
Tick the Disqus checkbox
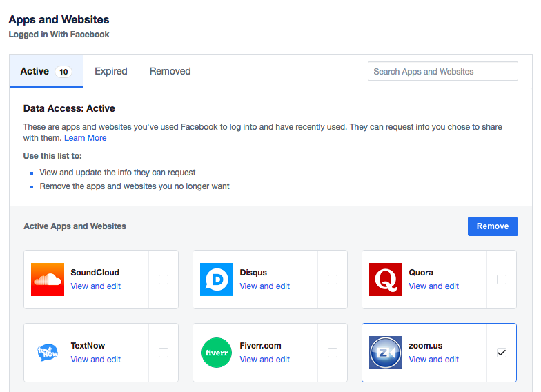pos(333,280)
